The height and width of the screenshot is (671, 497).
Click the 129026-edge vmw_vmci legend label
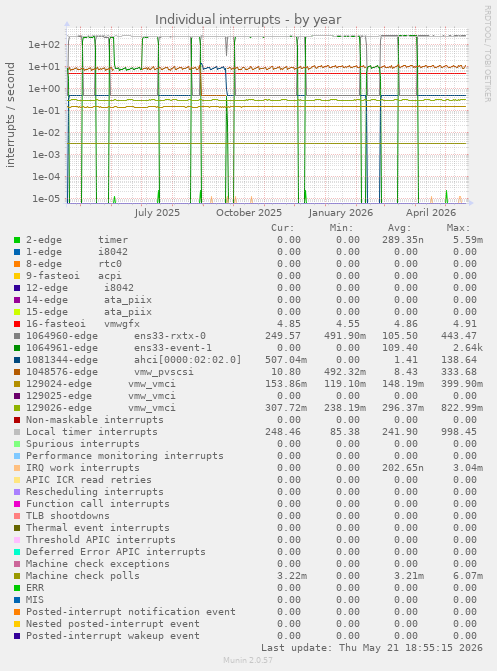[101, 408]
